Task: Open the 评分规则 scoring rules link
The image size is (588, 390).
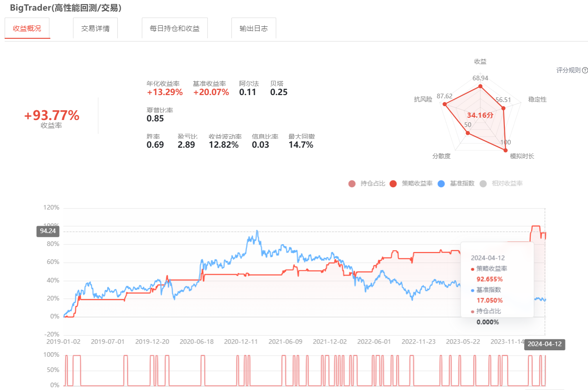Action: 569,71
